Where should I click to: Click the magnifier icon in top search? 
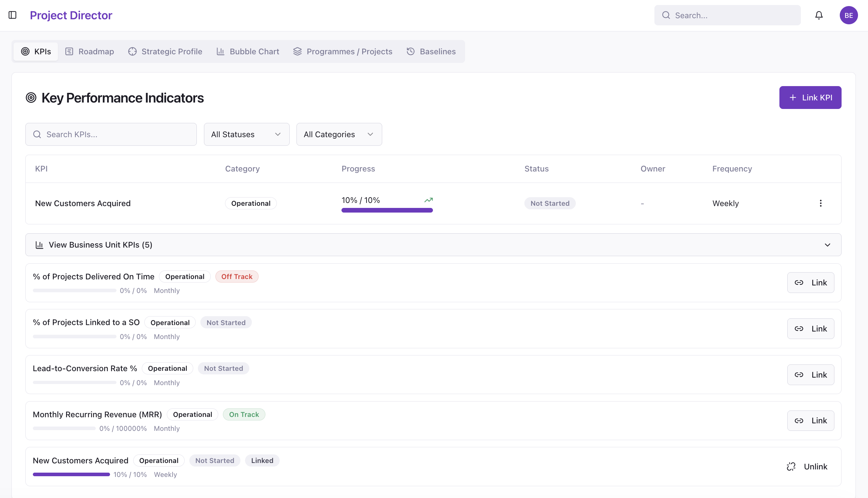666,15
